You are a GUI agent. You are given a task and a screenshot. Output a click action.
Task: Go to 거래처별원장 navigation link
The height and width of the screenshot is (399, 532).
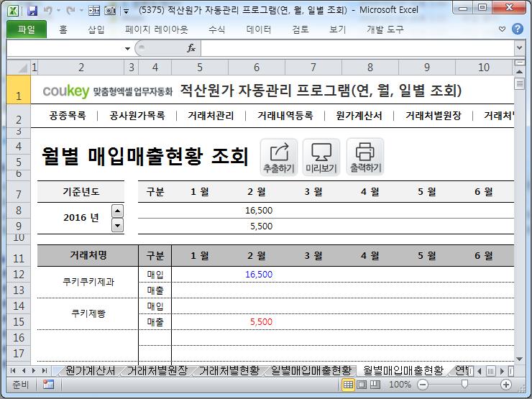tap(434, 116)
